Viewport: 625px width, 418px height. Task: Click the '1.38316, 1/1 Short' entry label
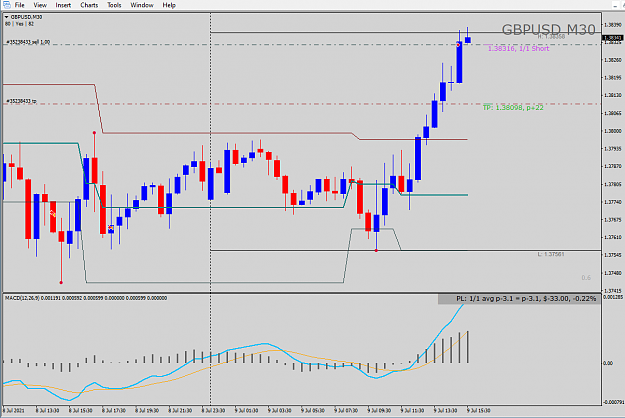point(519,49)
